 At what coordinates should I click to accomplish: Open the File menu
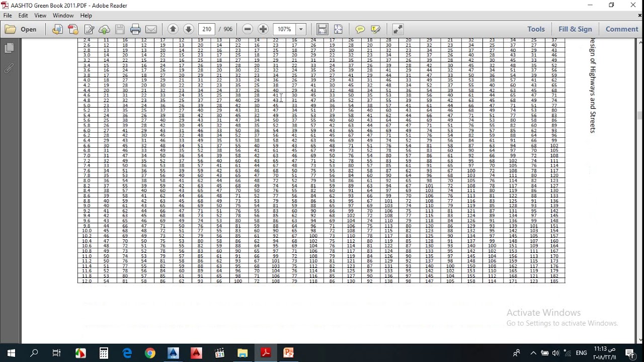(x=8, y=16)
